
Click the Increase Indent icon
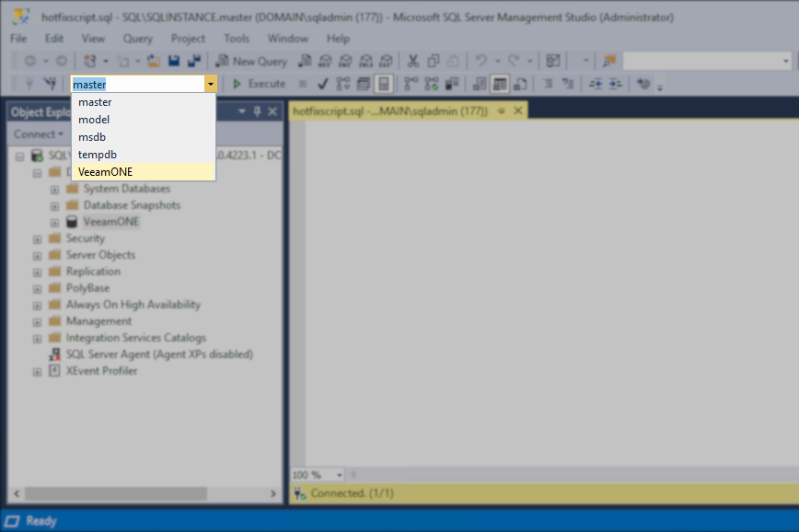tap(616, 84)
